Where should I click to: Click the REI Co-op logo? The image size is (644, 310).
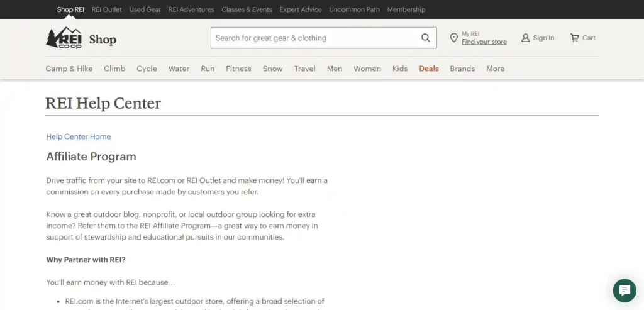(x=64, y=38)
